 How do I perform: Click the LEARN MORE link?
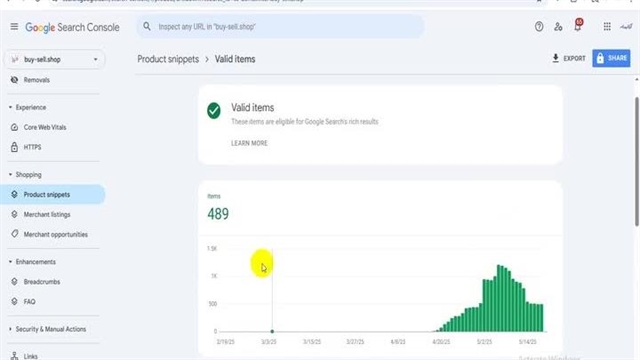click(249, 143)
